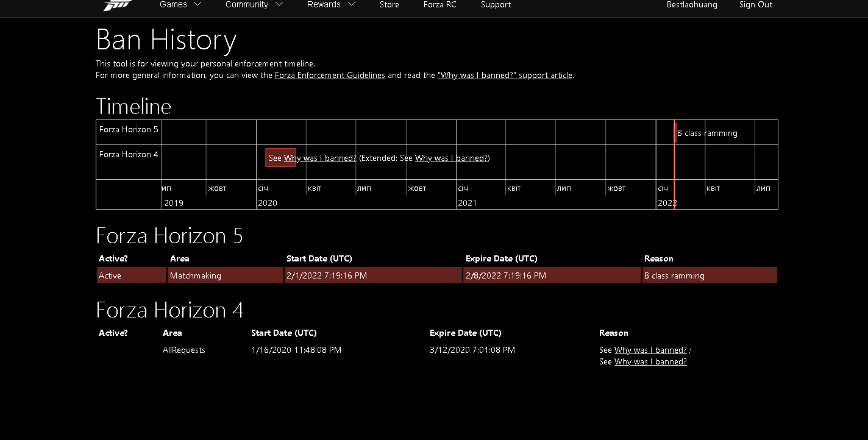Click the B class ramming reason cell

point(710,275)
